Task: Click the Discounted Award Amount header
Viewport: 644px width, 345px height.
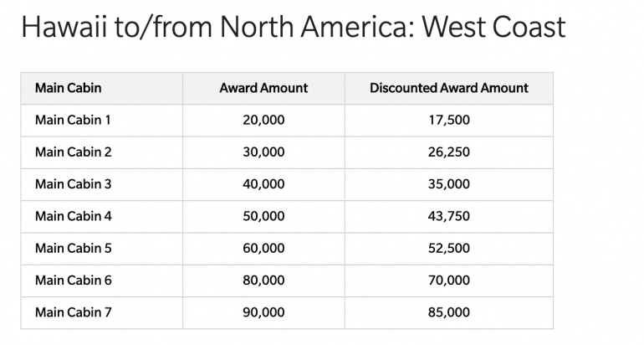Action: (x=448, y=88)
